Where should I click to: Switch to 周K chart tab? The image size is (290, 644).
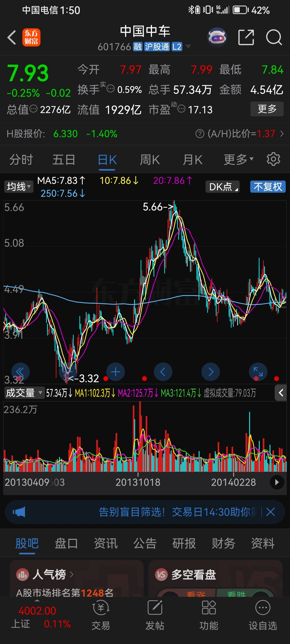click(x=150, y=160)
